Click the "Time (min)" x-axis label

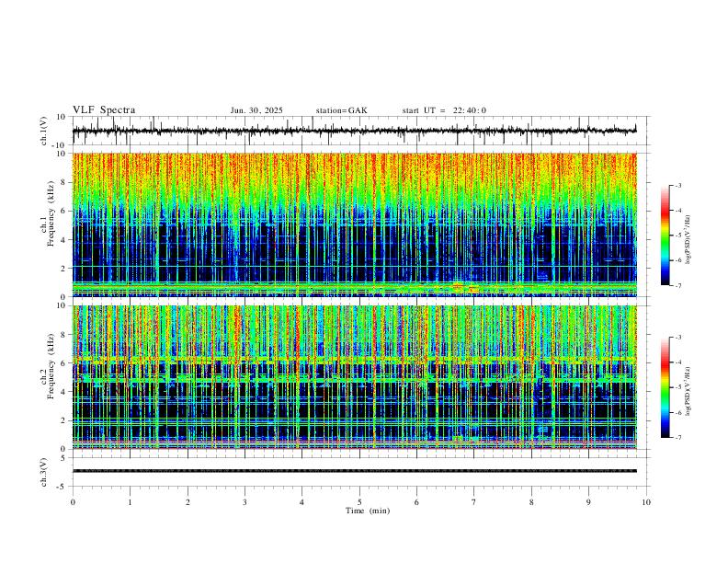click(x=368, y=511)
